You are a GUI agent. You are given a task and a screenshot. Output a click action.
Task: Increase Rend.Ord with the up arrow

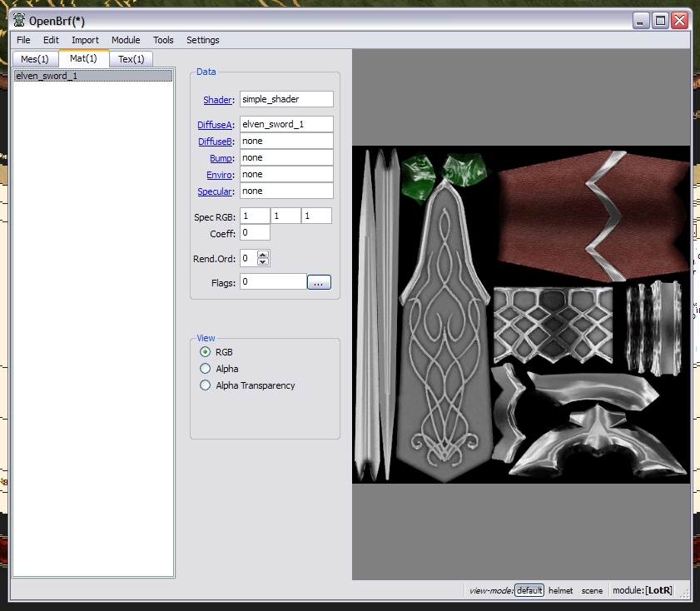[263, 255]
